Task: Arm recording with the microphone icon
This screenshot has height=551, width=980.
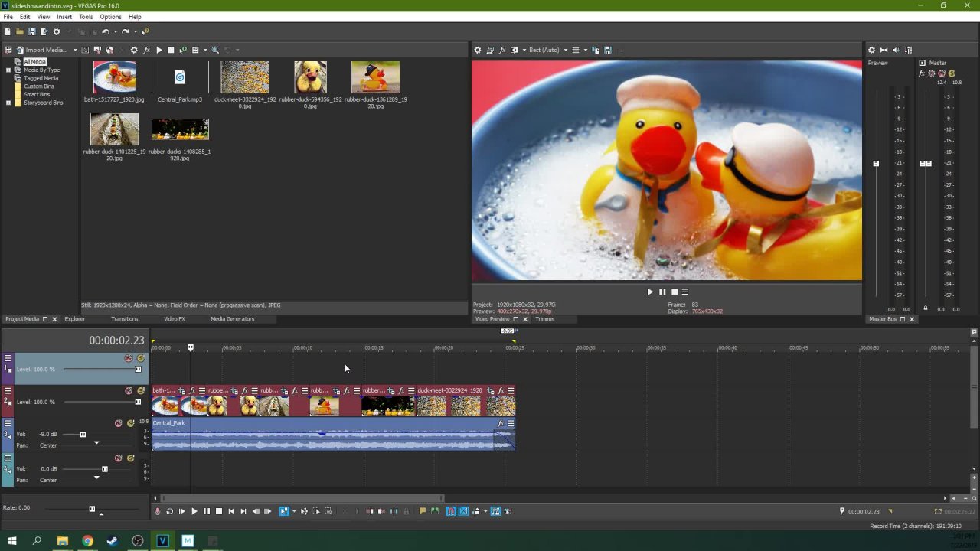Action: (158, 511)
